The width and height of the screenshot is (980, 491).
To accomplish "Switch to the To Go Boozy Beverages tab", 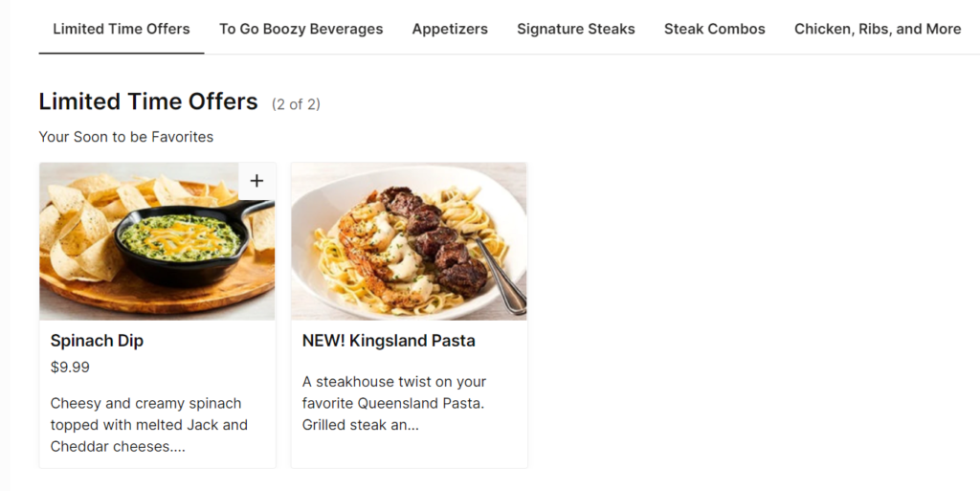I will click(301, 29).
